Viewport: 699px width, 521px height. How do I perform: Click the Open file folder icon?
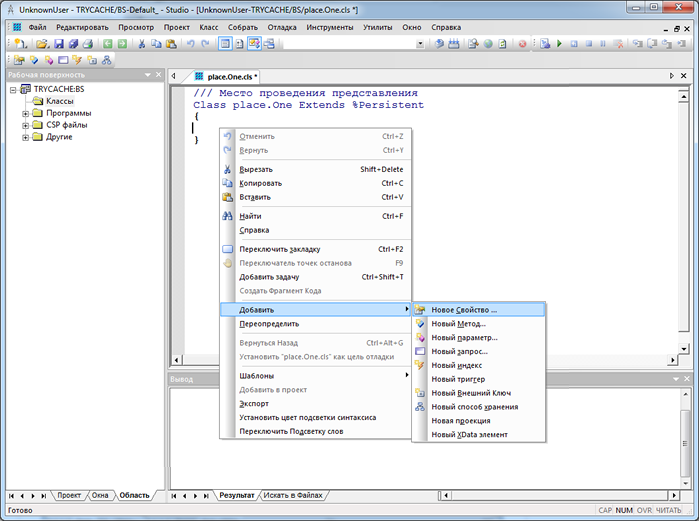coord(42,44)
